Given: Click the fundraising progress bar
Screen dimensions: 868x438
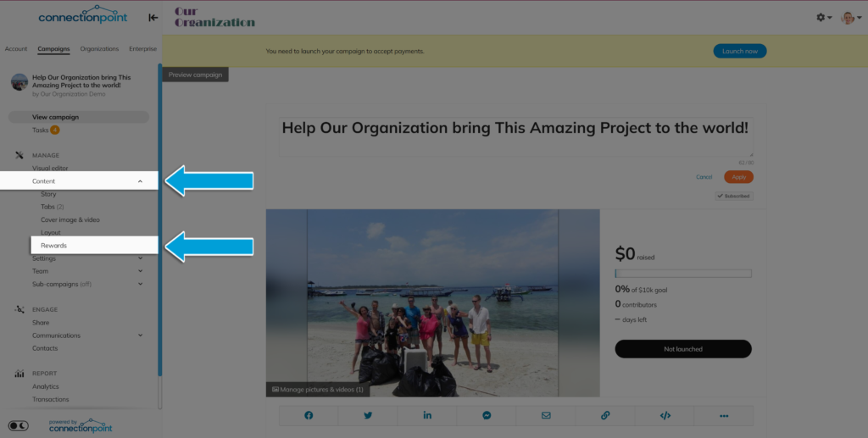Looking at the screenshot, I should point(683,274).
